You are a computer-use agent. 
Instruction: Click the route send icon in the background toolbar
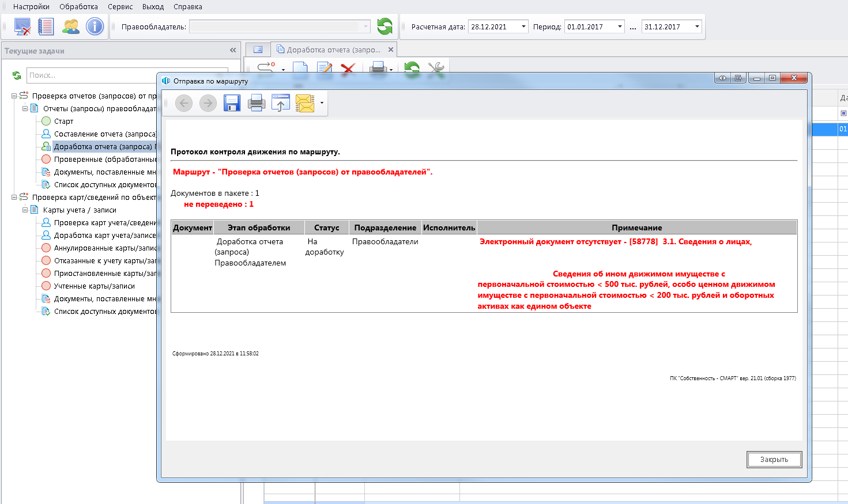click(x=266, y=68)
